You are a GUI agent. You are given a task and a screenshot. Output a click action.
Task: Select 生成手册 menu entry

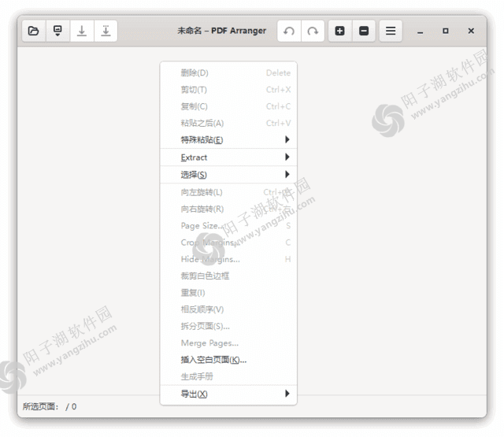[228, 376]
